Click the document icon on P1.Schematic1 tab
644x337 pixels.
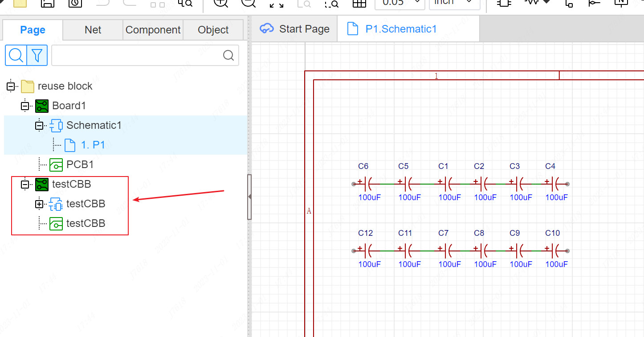click(x=353, y=29)
